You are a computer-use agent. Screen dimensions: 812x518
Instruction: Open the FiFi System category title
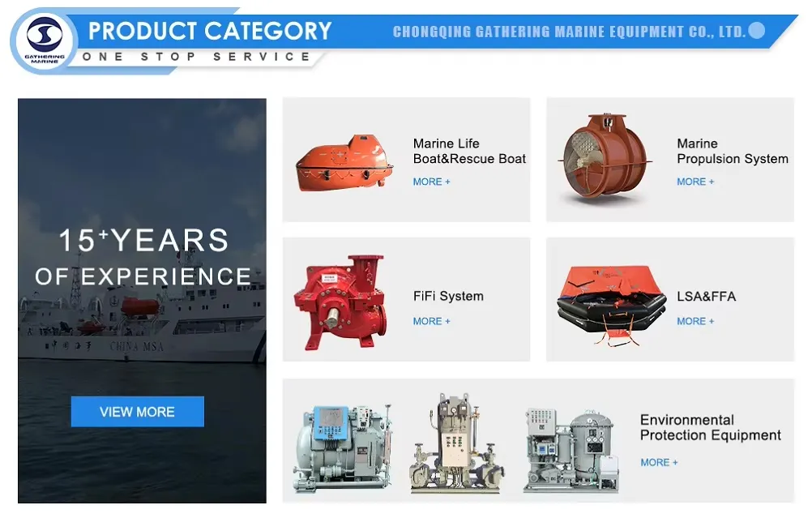[x=448, y=297]
